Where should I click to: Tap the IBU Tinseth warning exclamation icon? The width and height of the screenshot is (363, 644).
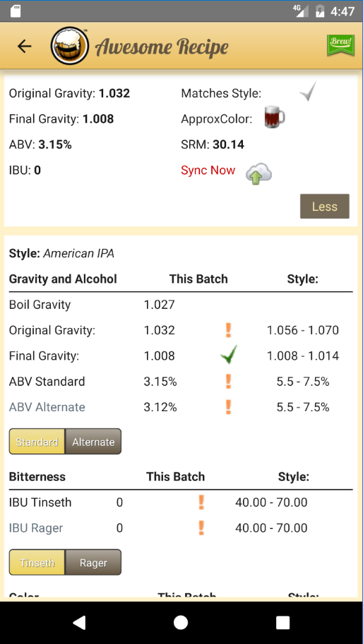(201, 502)
